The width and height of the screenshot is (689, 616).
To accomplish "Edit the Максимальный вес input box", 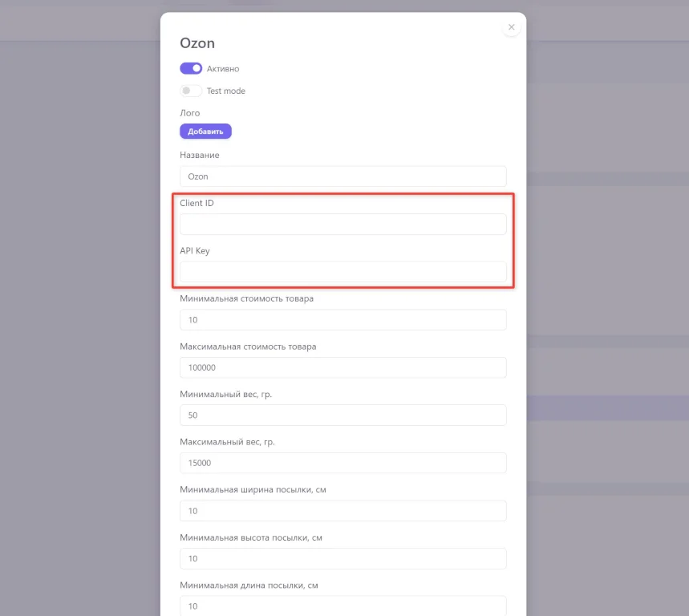I will (x=342, y=463).
